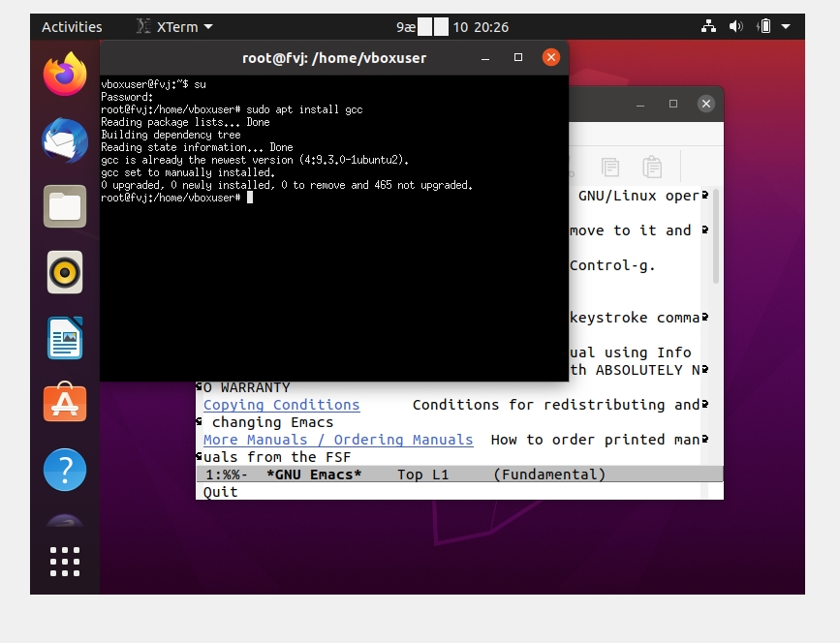Click the move to it and text in Emacs

click(x=631, y=230)
